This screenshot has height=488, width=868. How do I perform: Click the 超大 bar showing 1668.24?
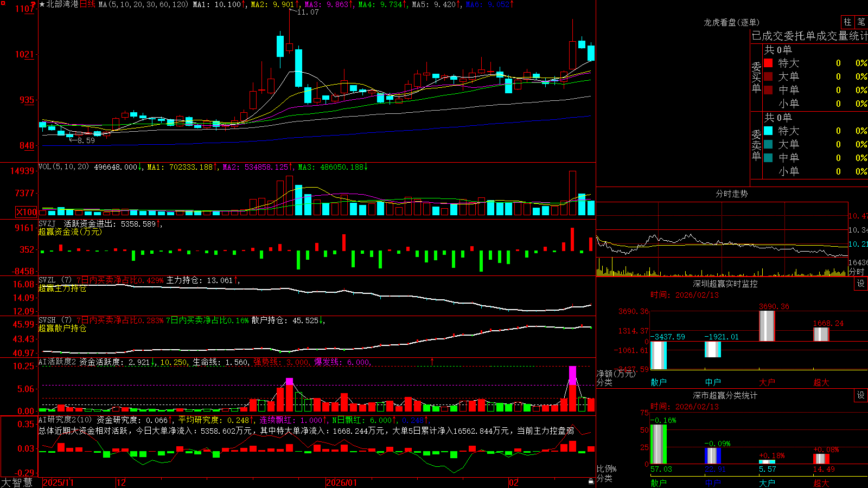(x=821, y=335)
